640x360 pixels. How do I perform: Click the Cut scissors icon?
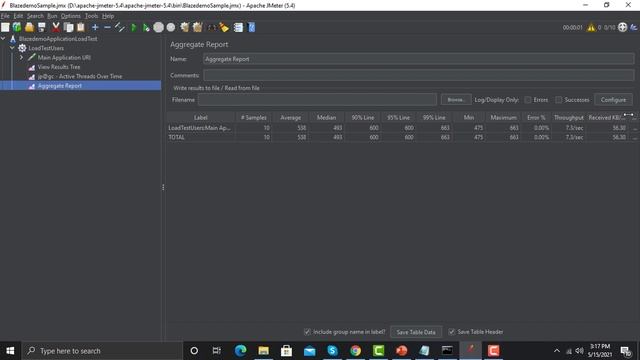(x=56, y=27)
